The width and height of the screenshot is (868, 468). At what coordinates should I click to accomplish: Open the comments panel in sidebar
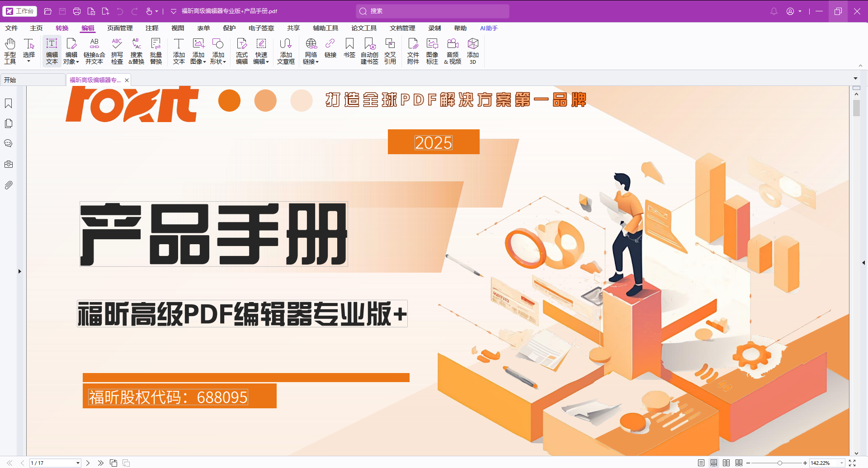pyautogui.click(x=9, y=143)
